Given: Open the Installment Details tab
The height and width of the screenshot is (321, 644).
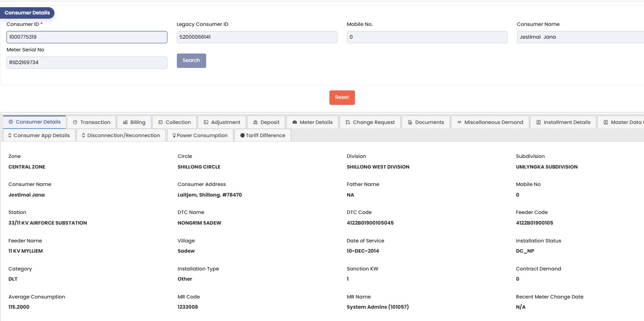Looking at the screenshot, I should tap(563, 122).
